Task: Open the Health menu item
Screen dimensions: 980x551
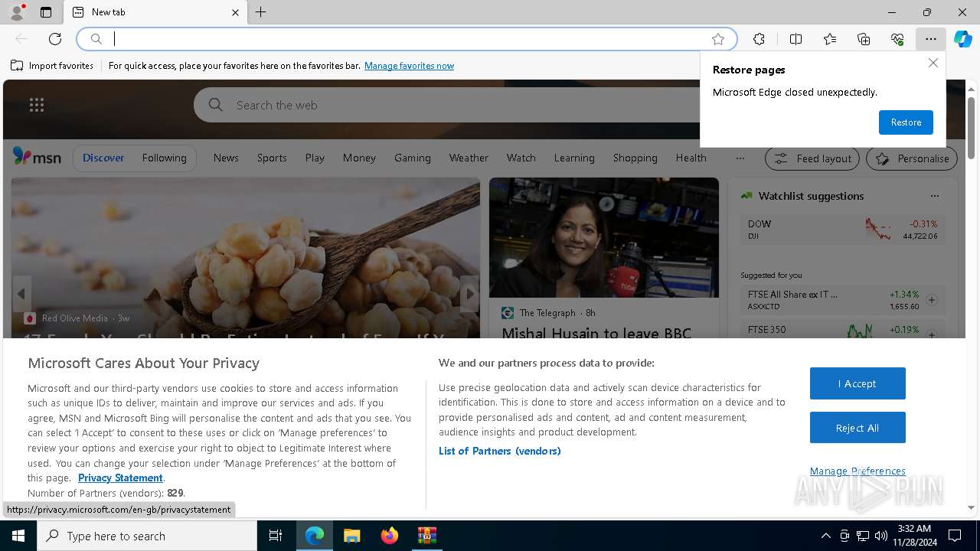Action: (x=691, y=158)
